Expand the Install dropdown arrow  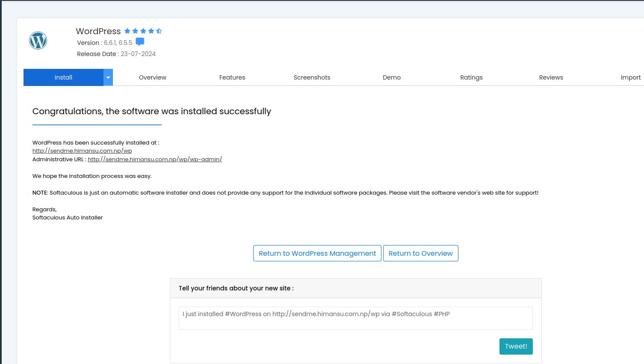(x=108, y=77)
